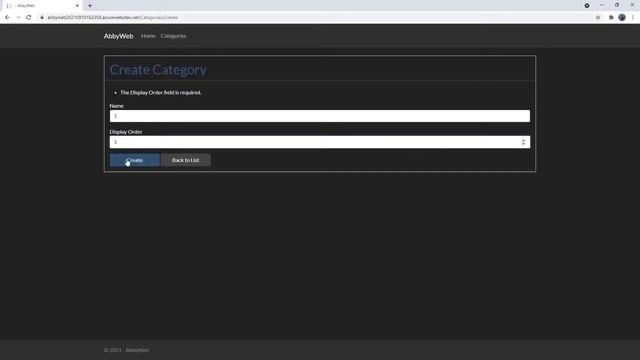Screen dimensions: 640x360
Task: Restore down the browser window
Action: pos(617,5)
